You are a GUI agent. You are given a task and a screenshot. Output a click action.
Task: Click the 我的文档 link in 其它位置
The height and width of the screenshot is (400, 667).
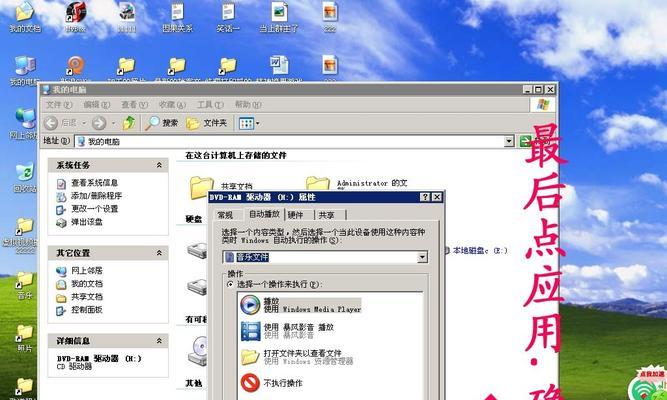[86, 283]
